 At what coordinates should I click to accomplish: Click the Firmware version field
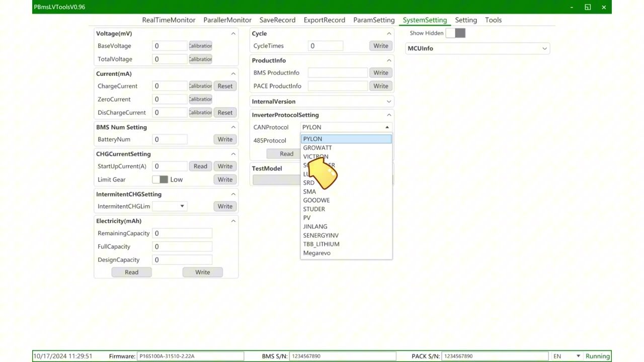tap(190, 356)
